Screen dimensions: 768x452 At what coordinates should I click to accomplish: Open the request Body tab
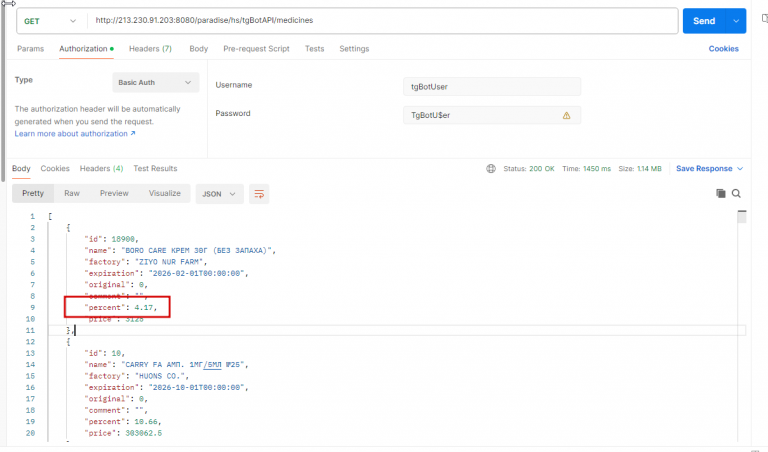pos(198,48)
